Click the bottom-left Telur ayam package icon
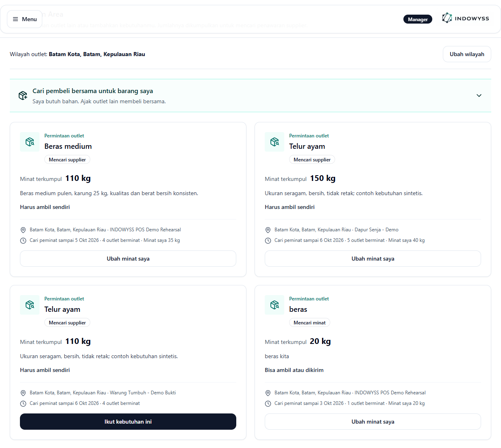Screen dimensions: 501x448 30,305
